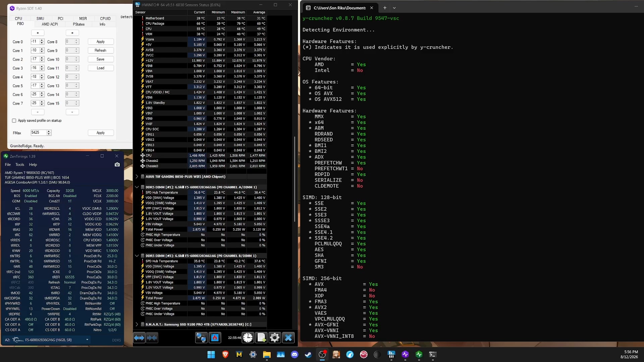The image size is (644, 362).
Task: Click the anime character taskbar icon
Action: click(336, 355)
